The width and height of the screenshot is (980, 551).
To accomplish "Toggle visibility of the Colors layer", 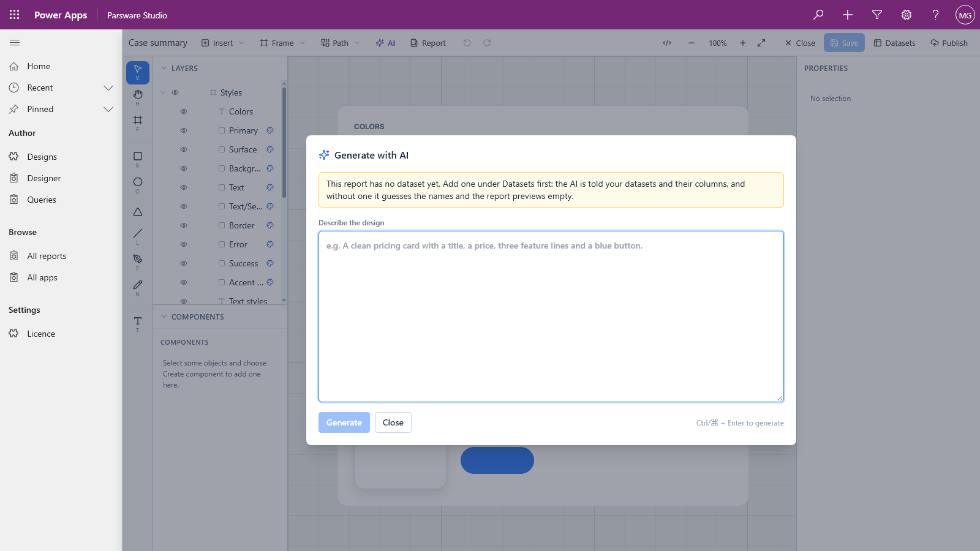I will (184, 111).
